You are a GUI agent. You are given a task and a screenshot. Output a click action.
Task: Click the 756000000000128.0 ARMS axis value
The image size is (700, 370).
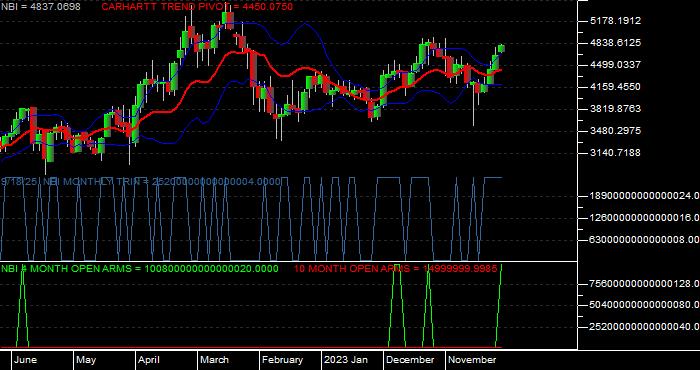(x=644, y=283)
